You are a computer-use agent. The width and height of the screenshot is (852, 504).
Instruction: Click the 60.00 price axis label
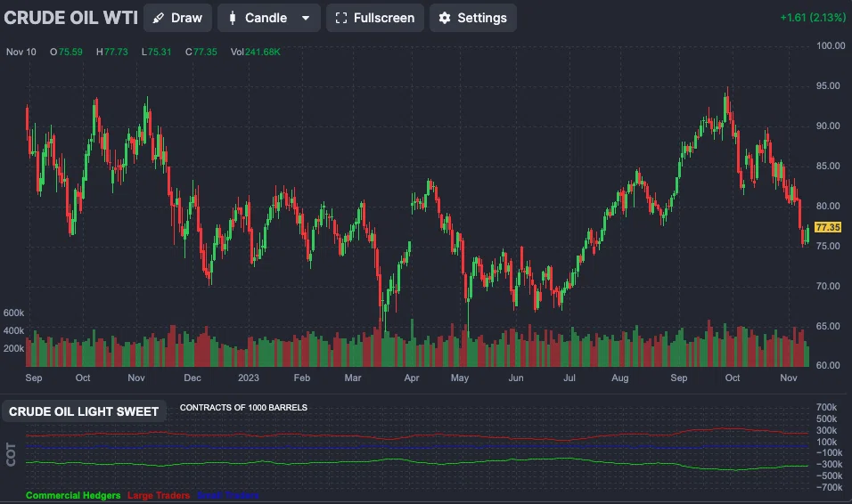(828, 365)
